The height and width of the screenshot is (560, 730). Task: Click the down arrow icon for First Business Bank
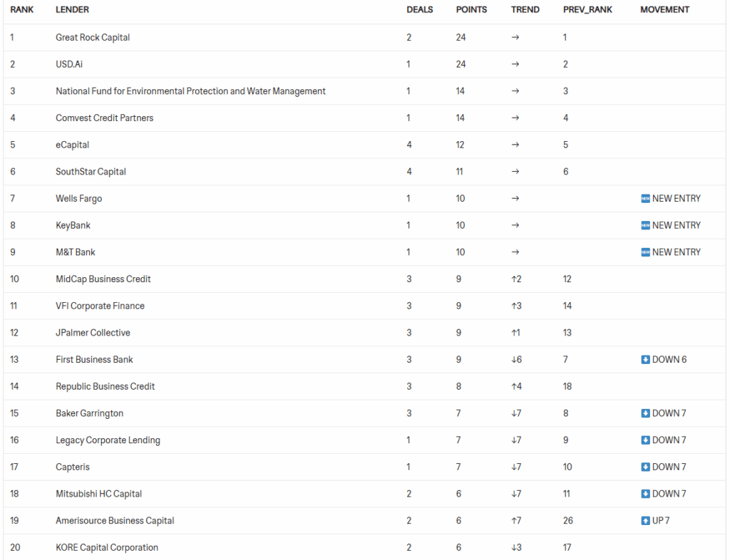click(645, 360)
